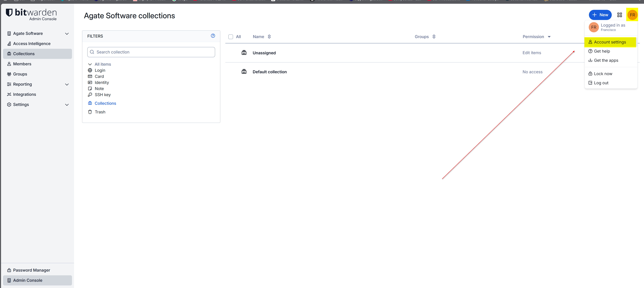Filter by SSH key type

click(x=103, y=95)
